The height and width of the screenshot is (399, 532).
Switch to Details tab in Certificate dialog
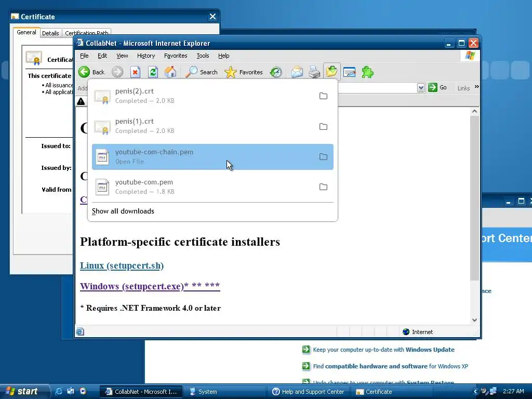[50, 33]
